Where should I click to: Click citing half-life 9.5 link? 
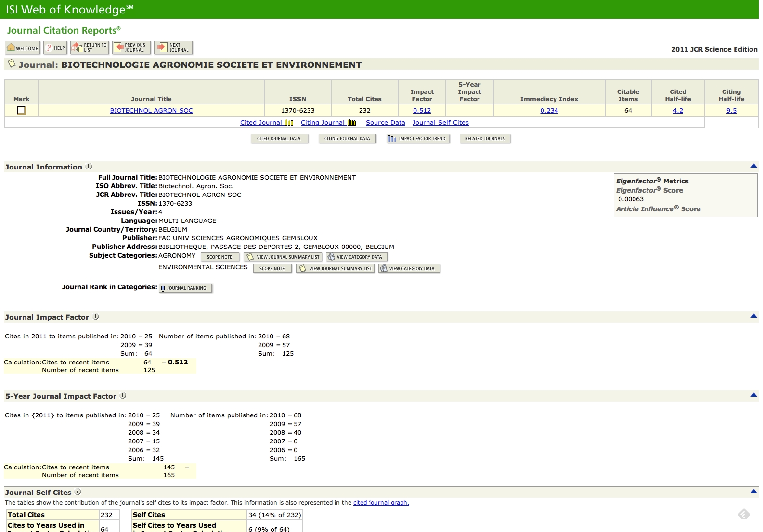tap(731, 111)
